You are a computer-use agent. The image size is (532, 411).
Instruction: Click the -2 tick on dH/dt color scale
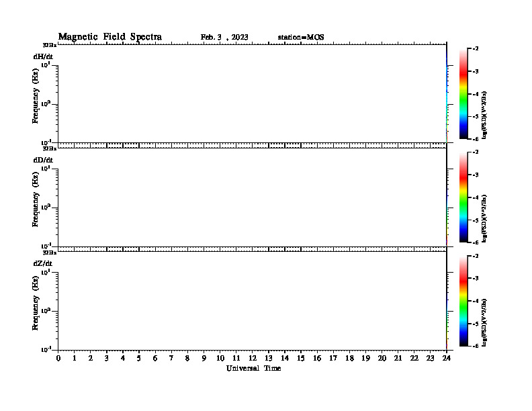(x=476, y=49)
